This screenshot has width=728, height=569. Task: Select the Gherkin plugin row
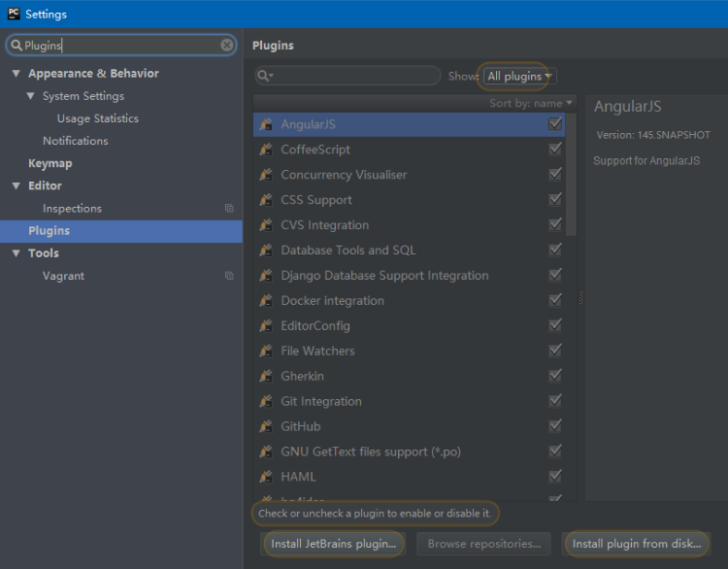pos(409,376)
